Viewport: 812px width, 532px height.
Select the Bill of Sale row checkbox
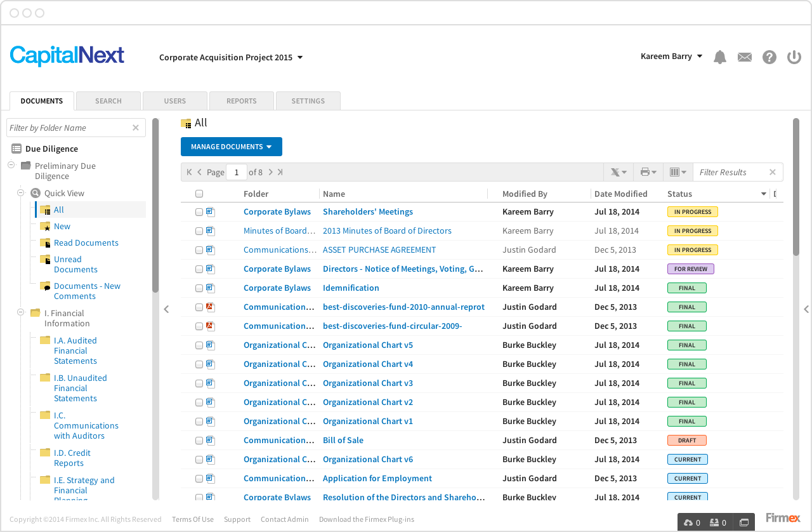pyautogui.click(x=199, y=441)
